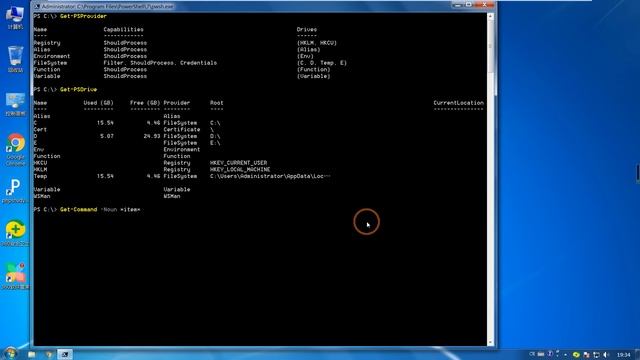Click the 'Certificate' provider entry
This screenshot has width=640, height=360.
182,129
